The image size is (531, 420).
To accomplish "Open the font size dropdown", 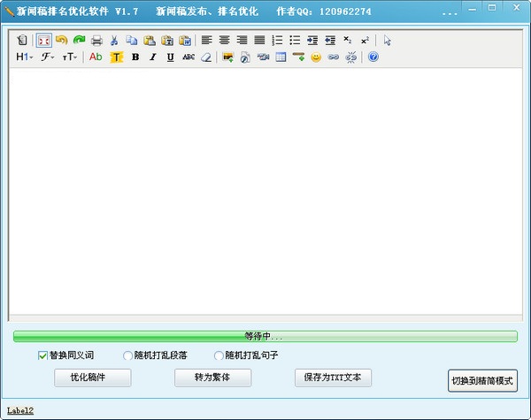I will click(70, 57).
